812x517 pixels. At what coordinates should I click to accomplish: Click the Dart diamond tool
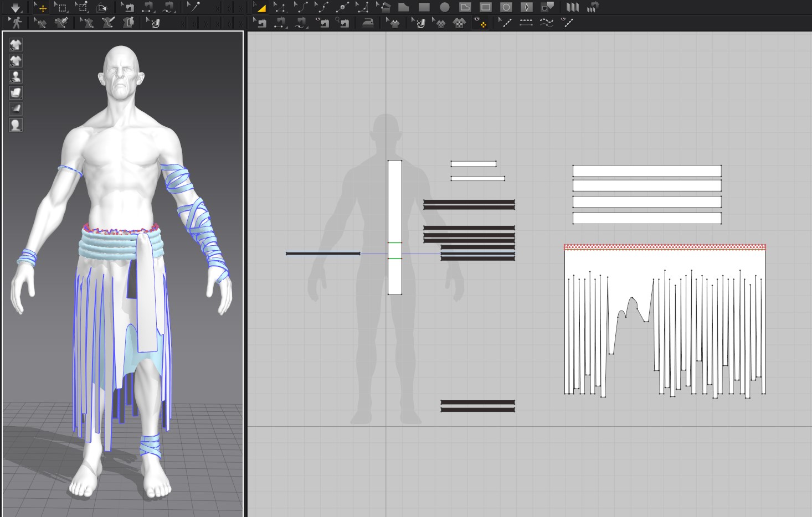tap(526, 7)
